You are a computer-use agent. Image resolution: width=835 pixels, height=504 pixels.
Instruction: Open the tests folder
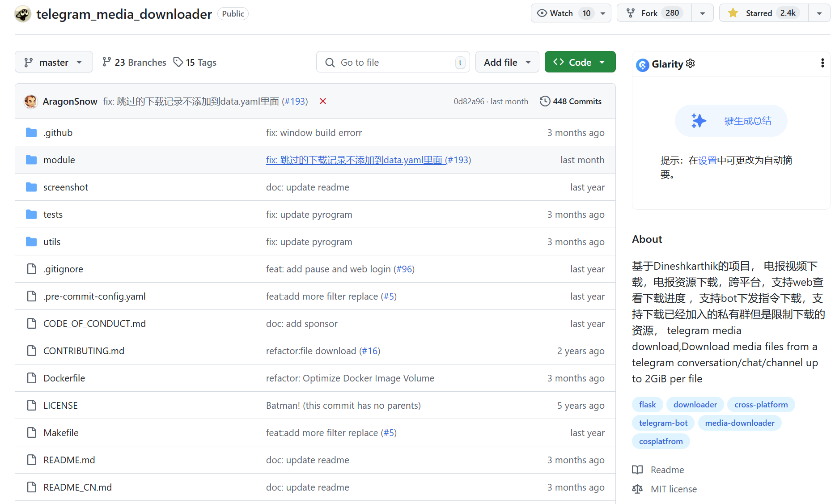point(53,214)
